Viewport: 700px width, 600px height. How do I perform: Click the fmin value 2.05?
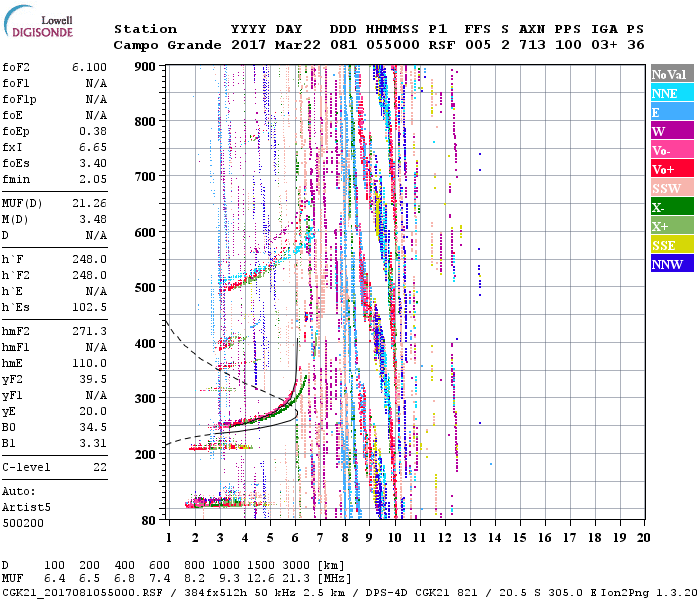point(93,179)
